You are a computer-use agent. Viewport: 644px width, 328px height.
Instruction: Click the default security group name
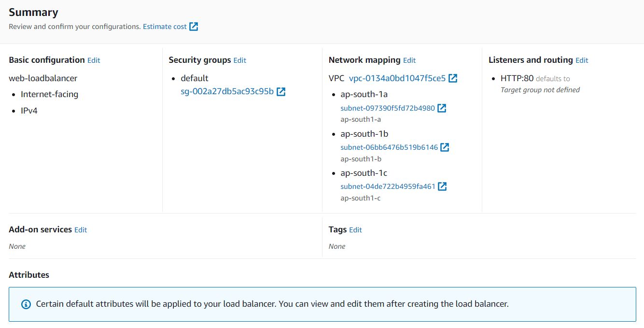coord(195,78)
